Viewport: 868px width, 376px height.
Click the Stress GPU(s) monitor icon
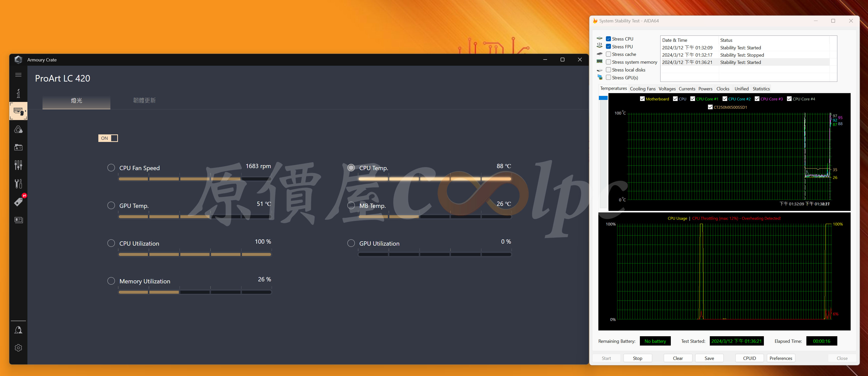pyautogui.click(x=600, y=77)
